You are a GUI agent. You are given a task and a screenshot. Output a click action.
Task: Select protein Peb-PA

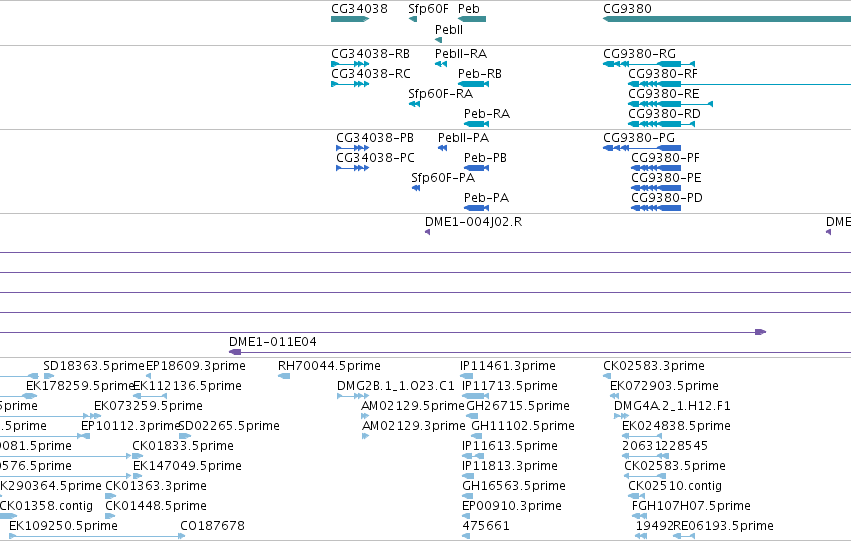click(486, 198)
